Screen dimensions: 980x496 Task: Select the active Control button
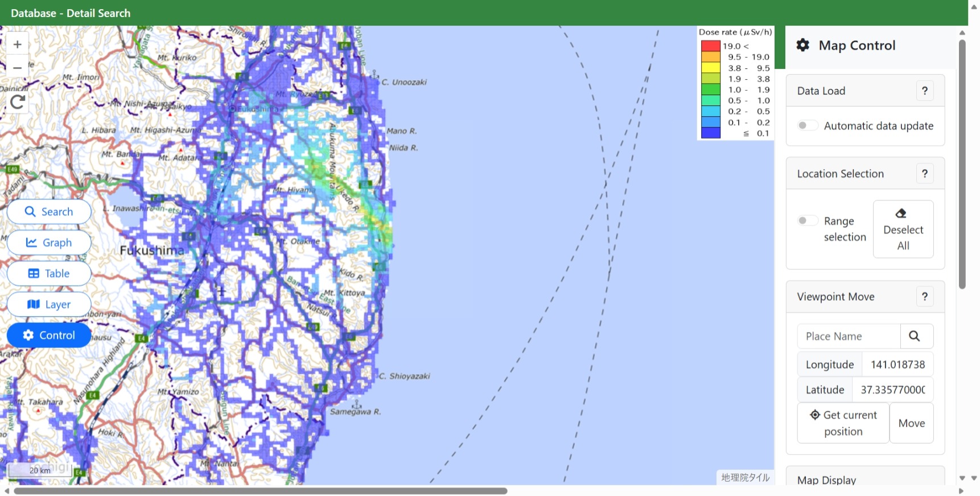pos(49,335)
